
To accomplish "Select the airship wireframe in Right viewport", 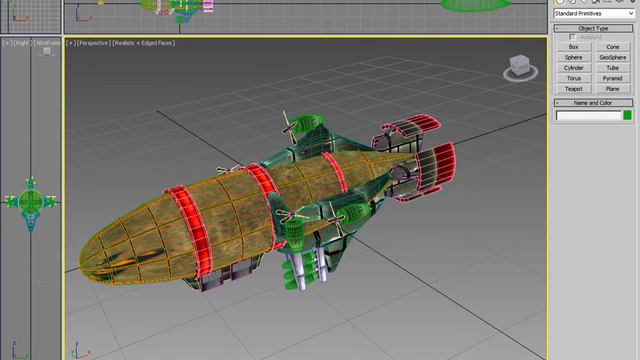I will [x=31, y=203].
